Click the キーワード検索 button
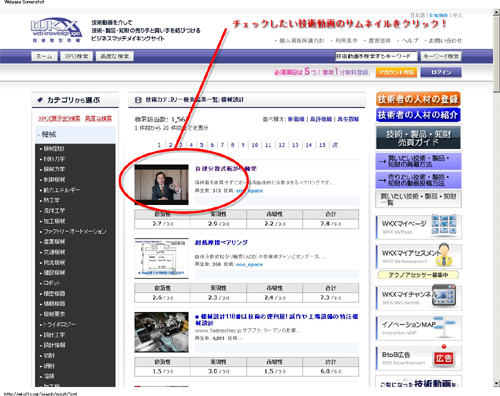Image resolution: width=500 pixels, height=396 pixels. pos(441,56)
